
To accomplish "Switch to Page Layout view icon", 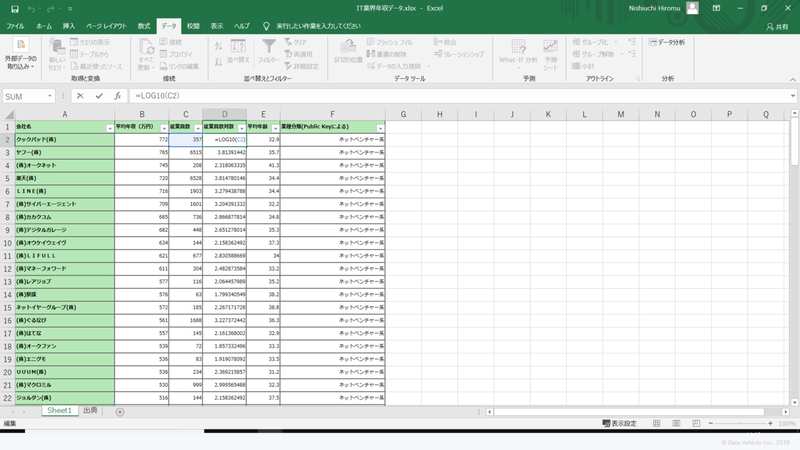I will pos(676,423).
